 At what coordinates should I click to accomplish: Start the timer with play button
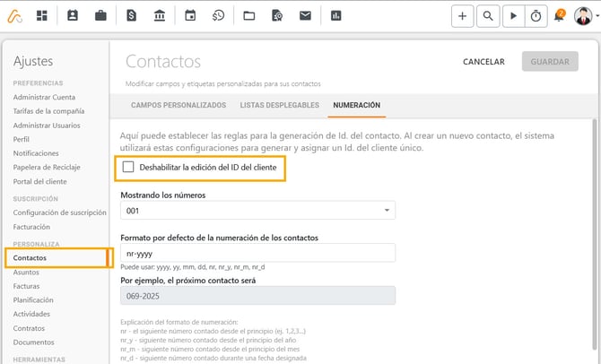(x=514, y=16)
